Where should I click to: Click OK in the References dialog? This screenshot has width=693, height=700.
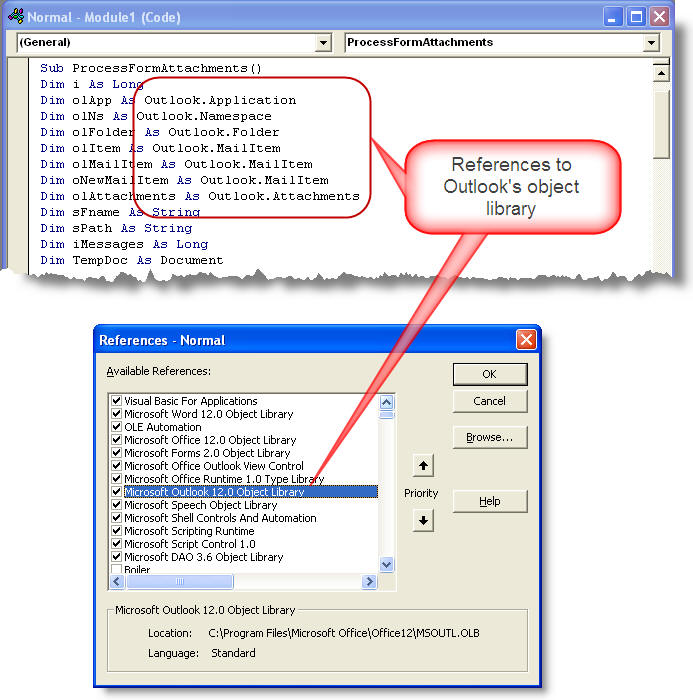tap(490, 374)
